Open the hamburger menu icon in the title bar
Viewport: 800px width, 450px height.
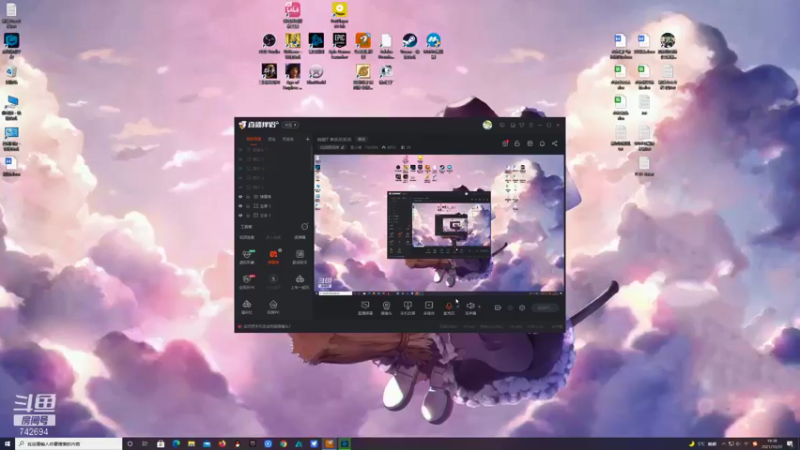[531, 125]
